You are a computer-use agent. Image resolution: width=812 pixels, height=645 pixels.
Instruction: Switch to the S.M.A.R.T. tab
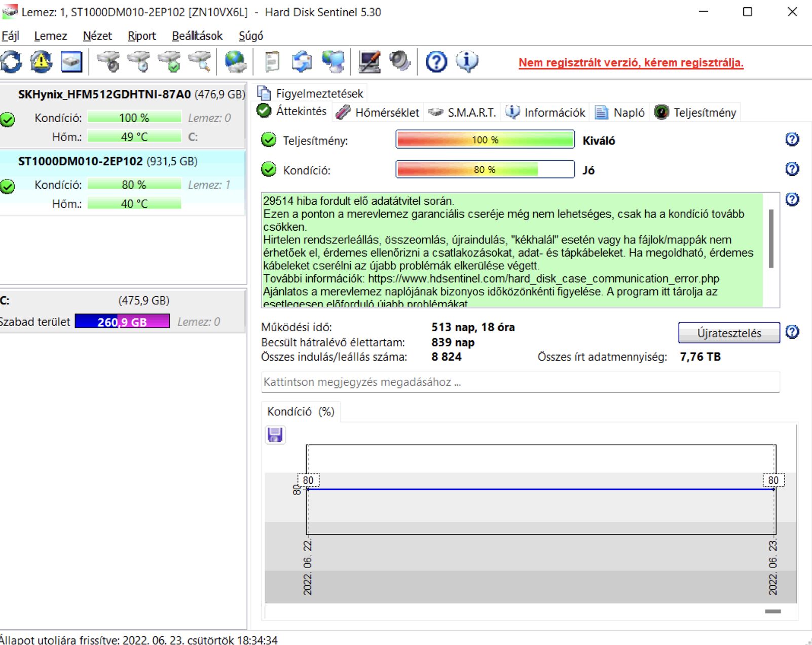coord(462,113)
